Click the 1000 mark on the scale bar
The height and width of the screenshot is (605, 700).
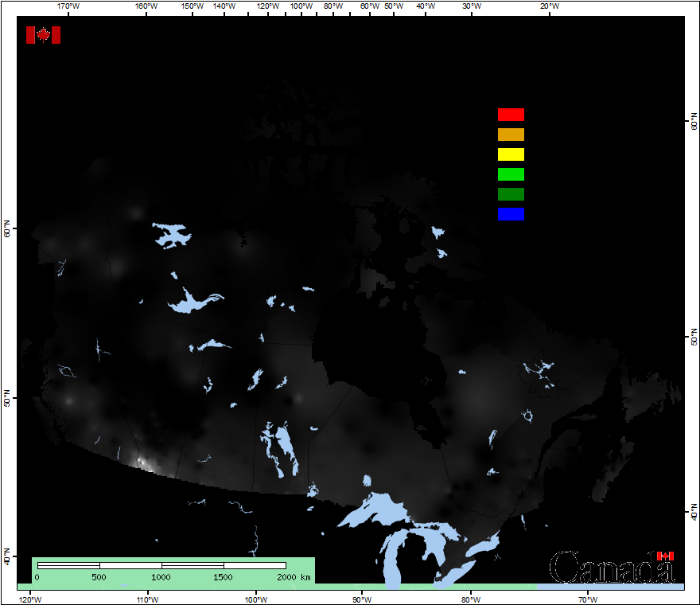161,577
